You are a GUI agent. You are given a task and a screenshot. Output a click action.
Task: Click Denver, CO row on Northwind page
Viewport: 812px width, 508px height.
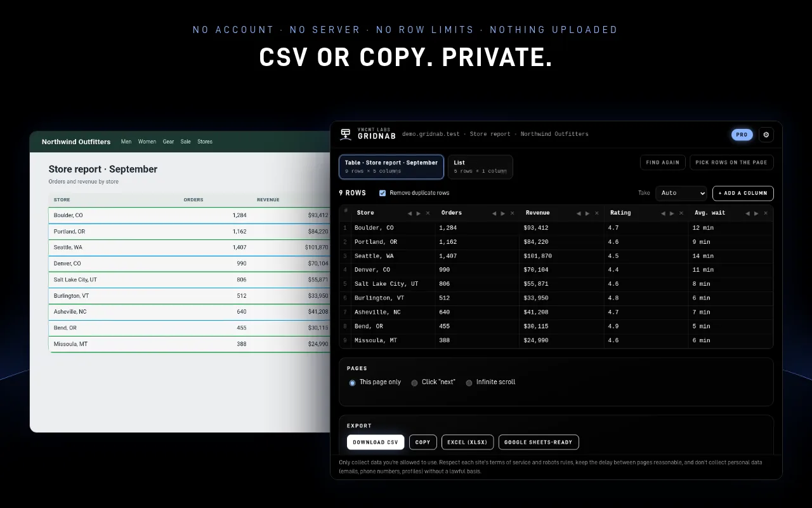point(189,264)
